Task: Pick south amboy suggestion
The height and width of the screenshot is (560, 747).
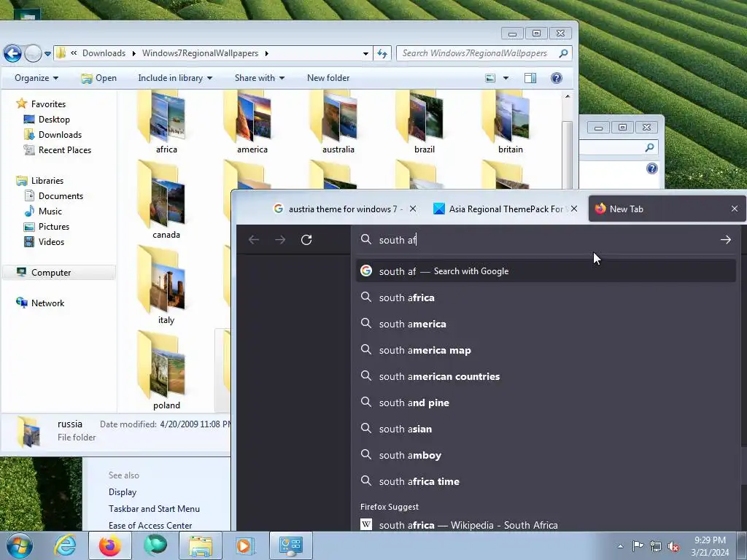Action: click(546, 455)
